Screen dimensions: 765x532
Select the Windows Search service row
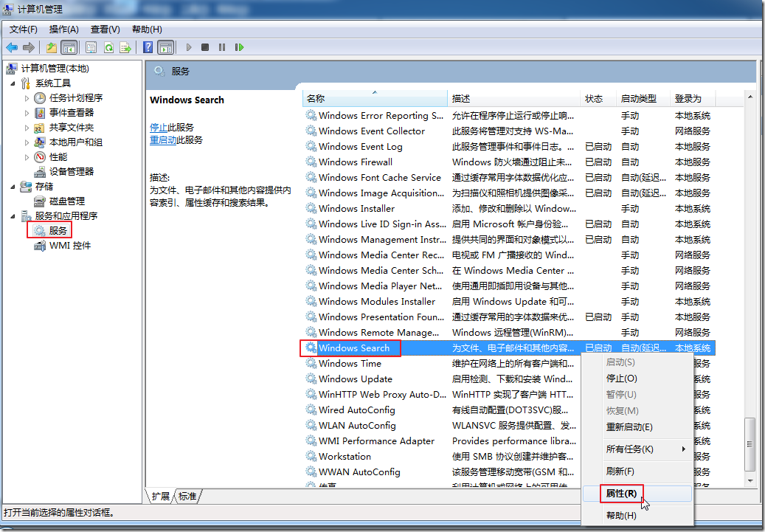pyautogui.click(x=509, y=348)
